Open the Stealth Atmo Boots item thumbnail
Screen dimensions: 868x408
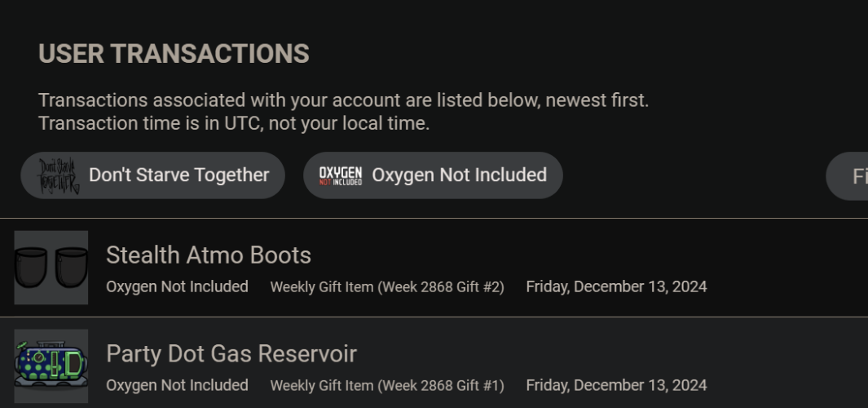point(51,267)
